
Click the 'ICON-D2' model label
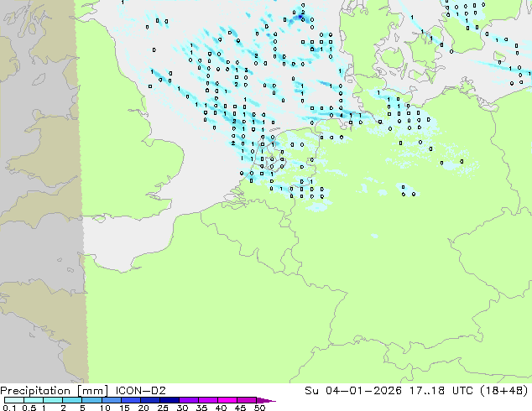tap(140, 391)
